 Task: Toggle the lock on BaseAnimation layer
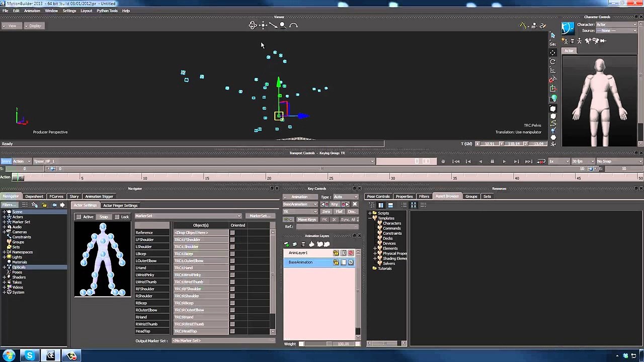[336, 262]
